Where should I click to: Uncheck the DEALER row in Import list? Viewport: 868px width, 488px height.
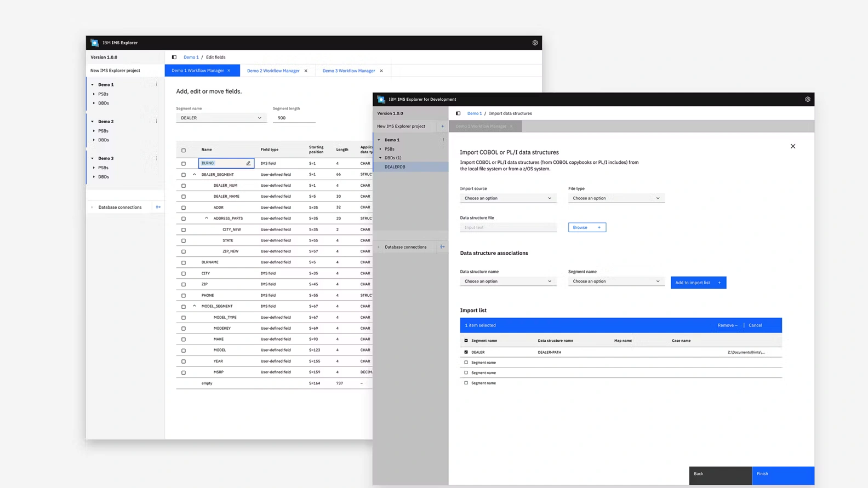point(466,352)
